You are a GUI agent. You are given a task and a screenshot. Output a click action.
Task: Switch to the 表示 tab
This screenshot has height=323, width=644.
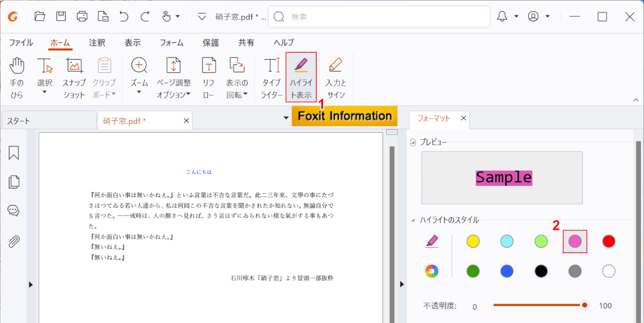click(x=133, y=43)
